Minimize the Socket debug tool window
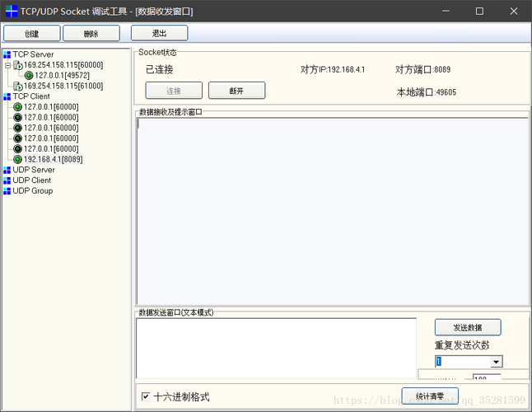532x412 pixels. 446,12
